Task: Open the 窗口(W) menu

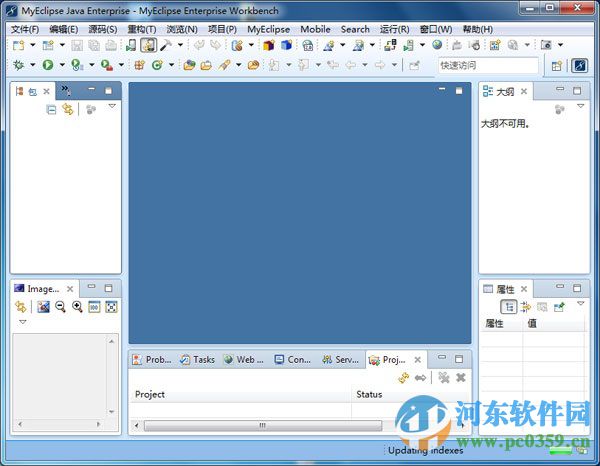Action: point(436,29)
